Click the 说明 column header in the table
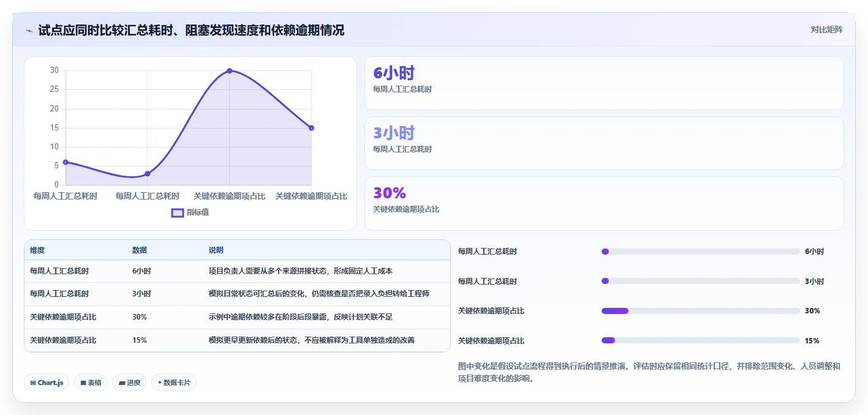 (x=216, y=250)
